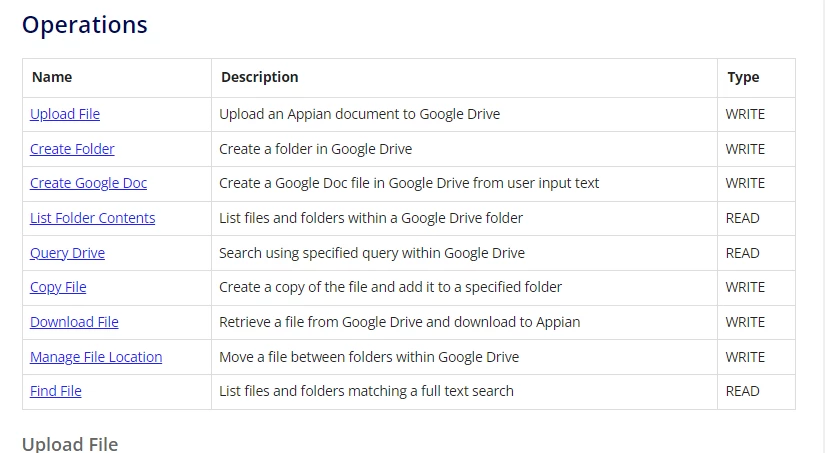Visit the Manage File Location link
Screen dimensions: 825x453
tap(96, 357)
